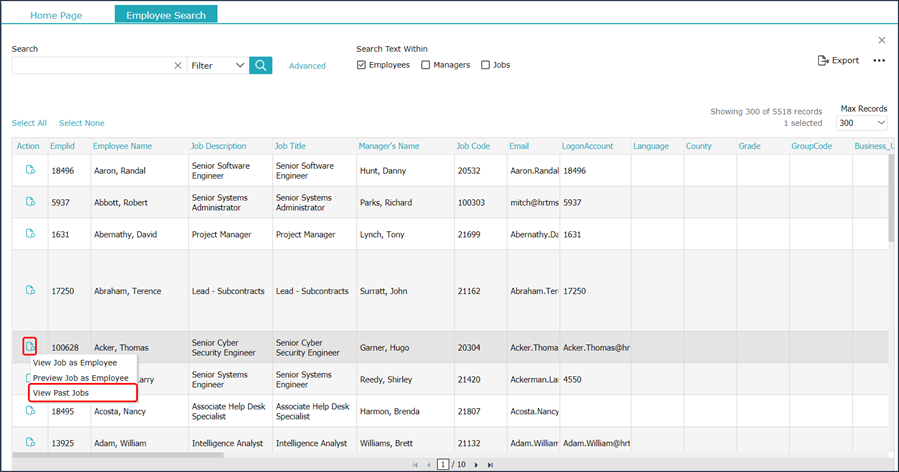Open the three-dot more options menu
Viewport: 899px width, 472px height.
pyautogui.click(x=879, y=60)
